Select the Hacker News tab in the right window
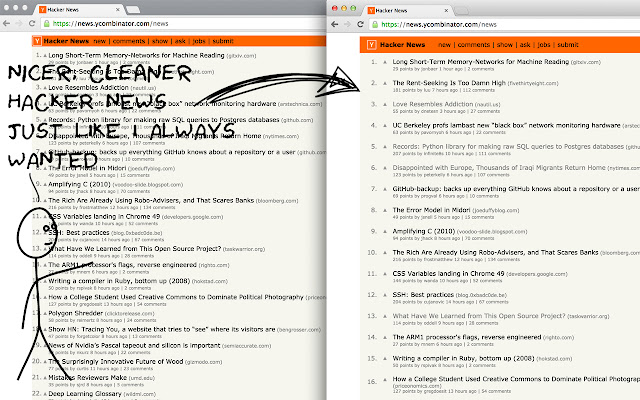This screenshot has width=640, height=400. point(407,11)
